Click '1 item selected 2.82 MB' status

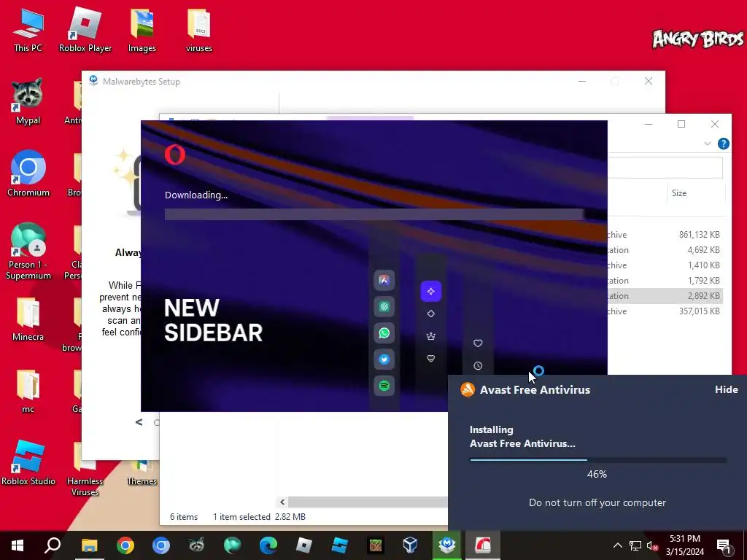pyautogui.click(x=259, y=517)
